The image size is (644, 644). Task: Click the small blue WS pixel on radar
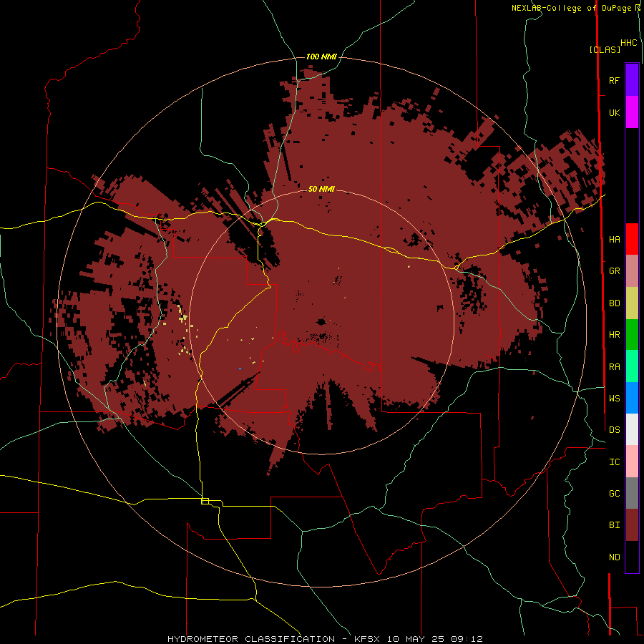[240, 369]
